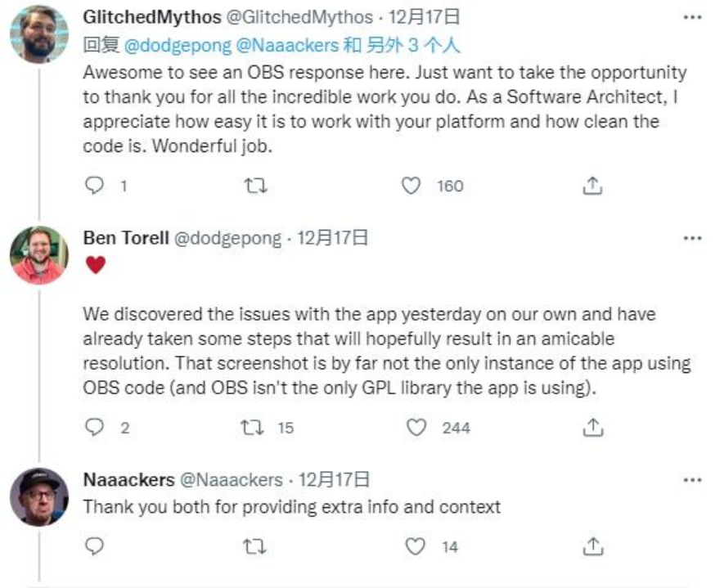Reply to Naaackers's tweet
The image size is (724, 588).
pyautogui.click(x=96, y=546)
